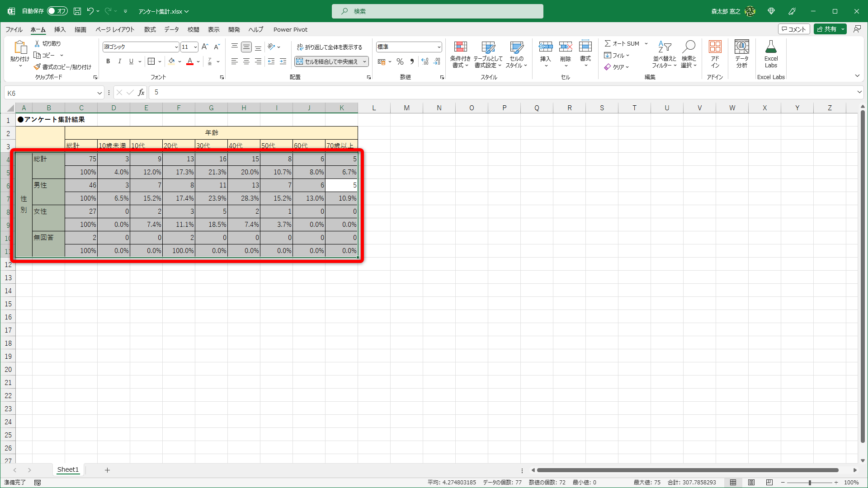868x488 pixels.
Task: Toggle the AutoSave switch
Action: pyautogui.click(x=57, y=11)
